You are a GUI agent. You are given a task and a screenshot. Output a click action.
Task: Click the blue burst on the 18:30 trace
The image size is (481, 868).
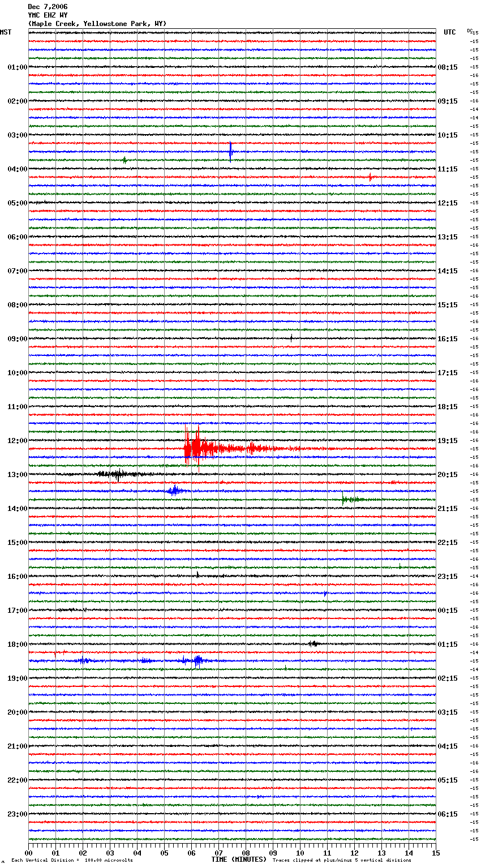tap(197, 660)
